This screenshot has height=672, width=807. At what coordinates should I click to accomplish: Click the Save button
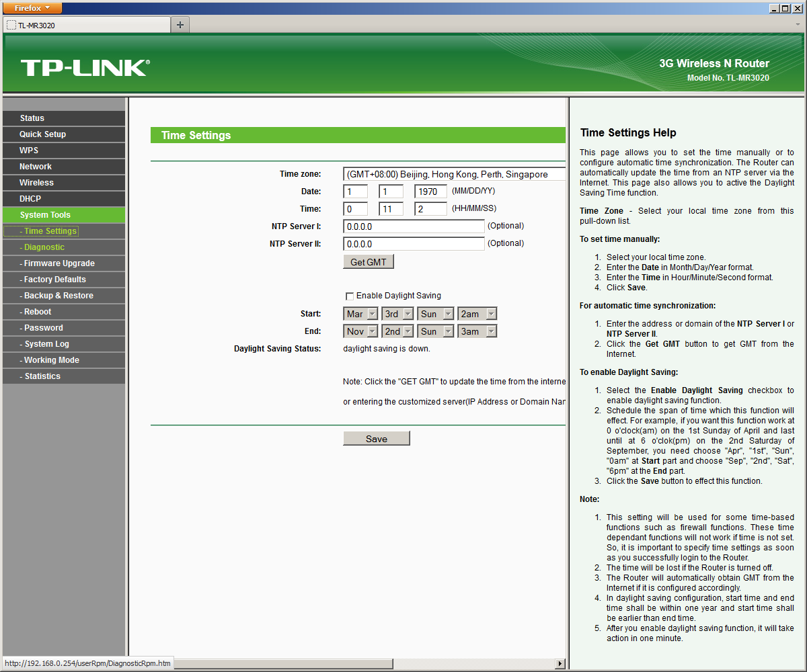(x=377, y=439)
